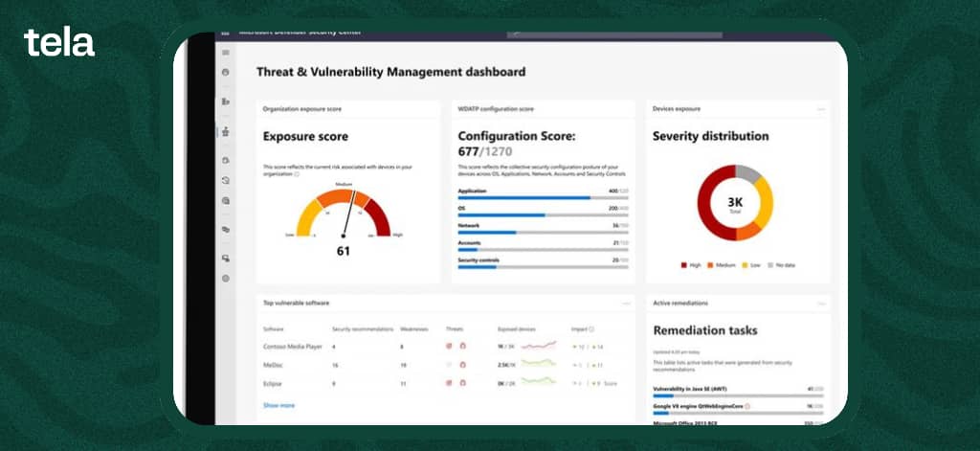980x451 pixels.
Task: Click the info icon under Exposure score description
Action: click(297, 174)
